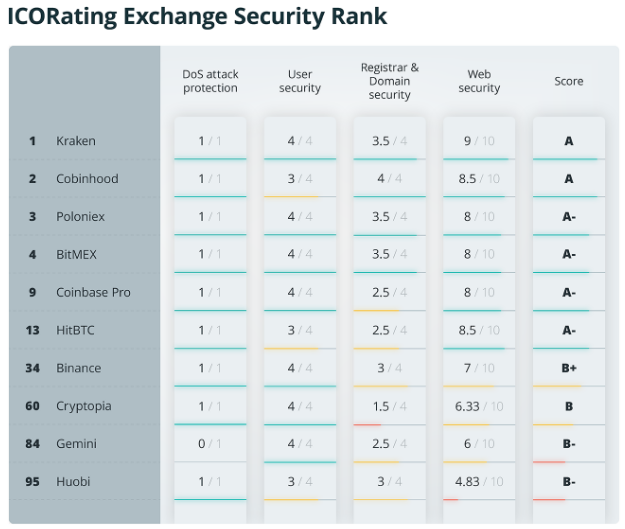Select the Cobinhood exchange name

(87, 179)
